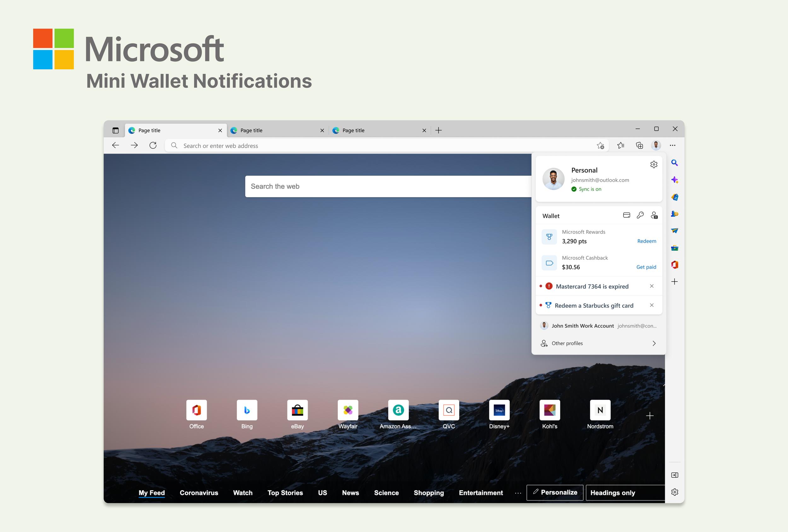The width and height of the screenshot is (788, 532).
Task: Open the Tools briefcase icon in sidebar
Action: [675, 248]
